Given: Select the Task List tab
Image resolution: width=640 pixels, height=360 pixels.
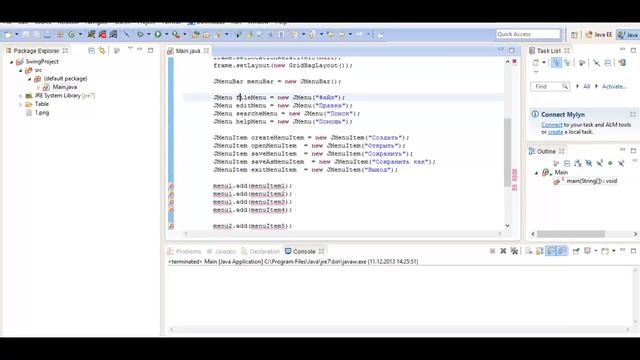Looking at the screenshot, I should [549, 51].
